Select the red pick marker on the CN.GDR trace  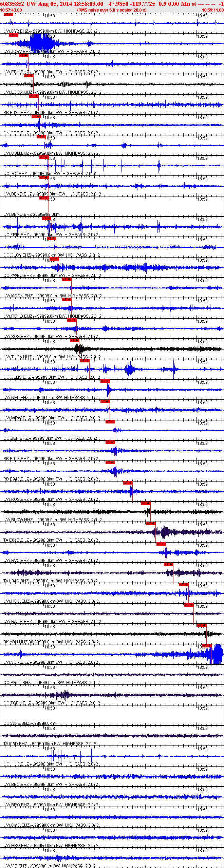click(36, 116)
